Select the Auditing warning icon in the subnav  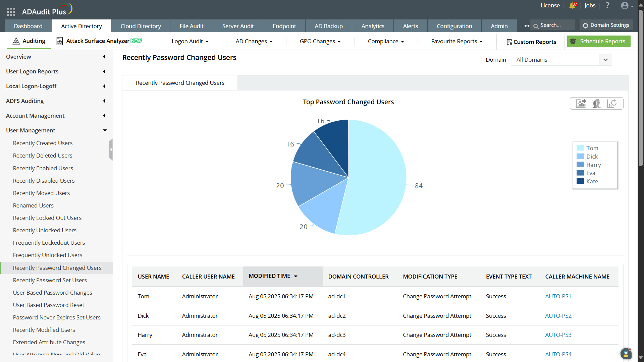coord(16,41)
